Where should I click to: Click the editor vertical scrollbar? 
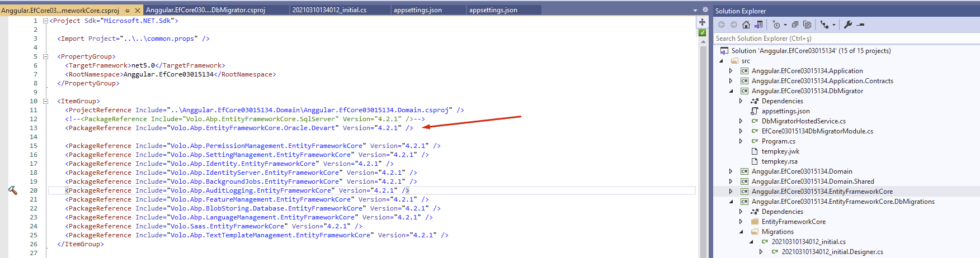pyautogui.click(x=703, y=140)
